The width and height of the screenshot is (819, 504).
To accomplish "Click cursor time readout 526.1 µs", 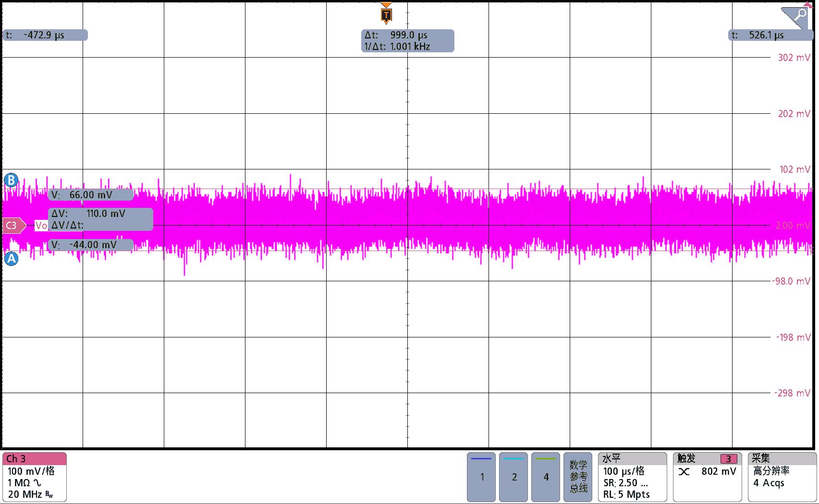I will pyautogui.click(x=770, y=35).
